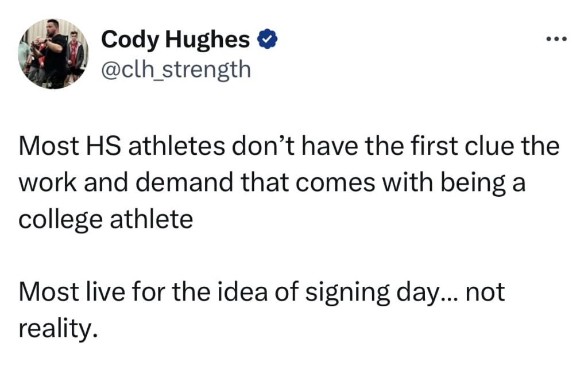Click the tweet's first paragraph about HS athletes
Screen dimensions: 588x370
point(289,182)
